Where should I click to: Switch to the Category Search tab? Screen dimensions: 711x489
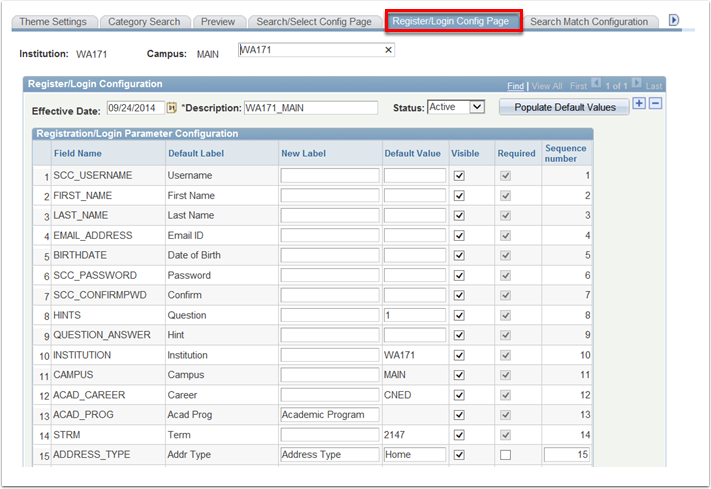(x=144, y=22)
